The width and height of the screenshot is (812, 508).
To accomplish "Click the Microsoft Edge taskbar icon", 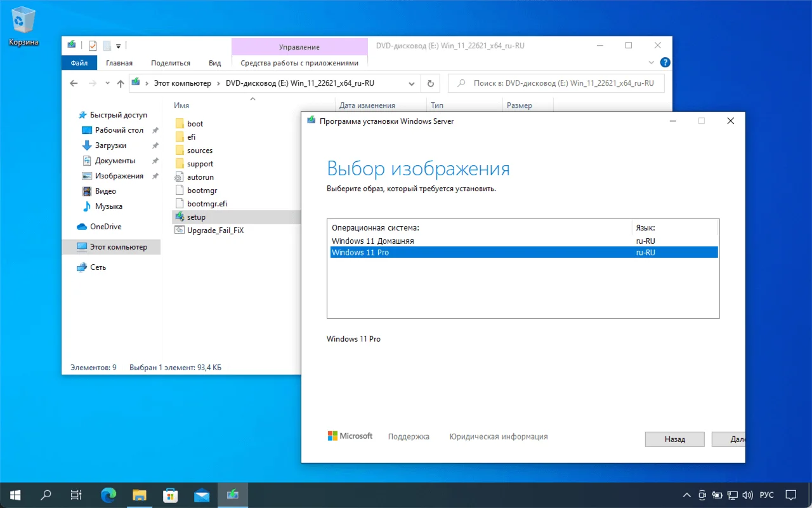I will [109, 495].
